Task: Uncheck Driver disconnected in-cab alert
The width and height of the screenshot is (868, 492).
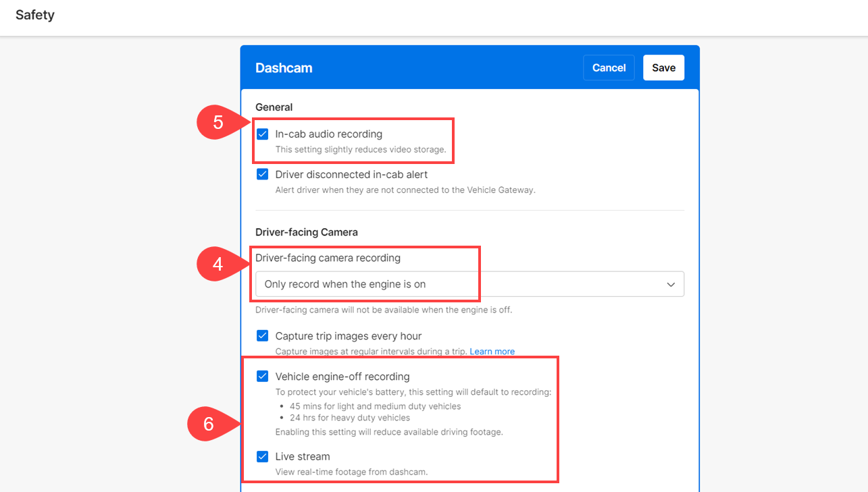Action: (263, 175)
